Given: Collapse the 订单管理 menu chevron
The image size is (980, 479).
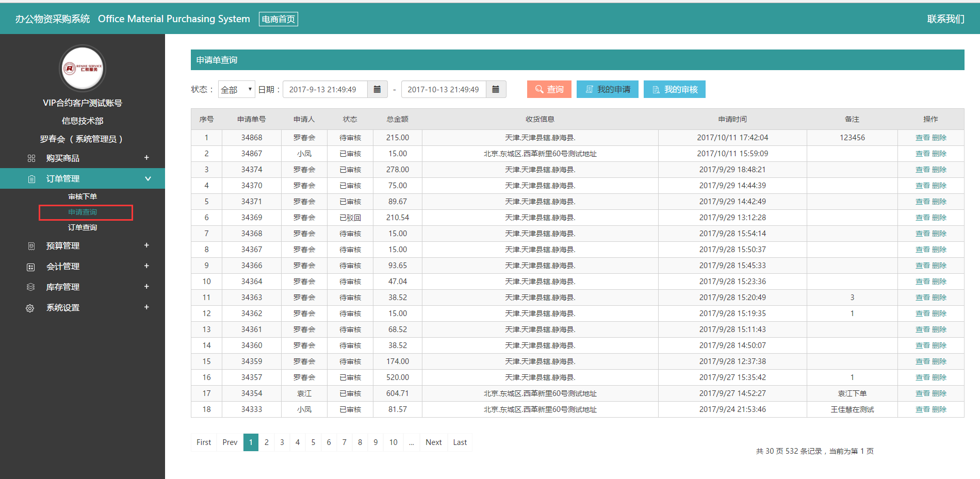Looking at the screenshot, I should click(148, 178).
